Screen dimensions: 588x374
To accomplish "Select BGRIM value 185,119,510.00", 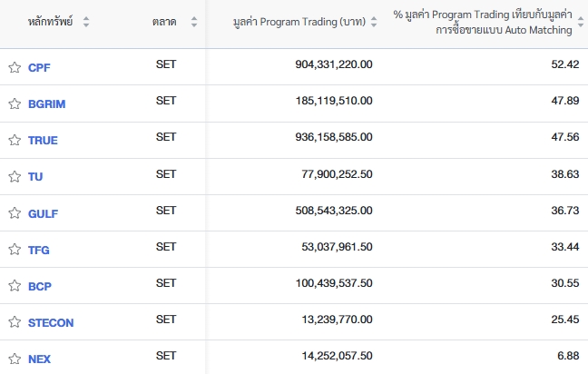I will (334, 101).
